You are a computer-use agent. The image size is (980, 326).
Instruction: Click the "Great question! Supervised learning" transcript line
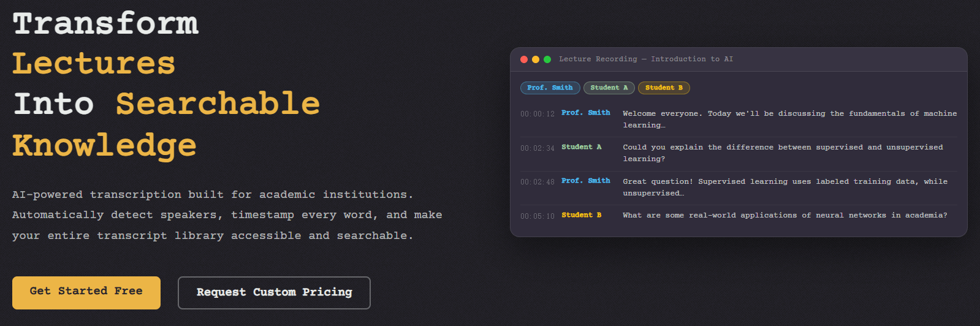785,188
